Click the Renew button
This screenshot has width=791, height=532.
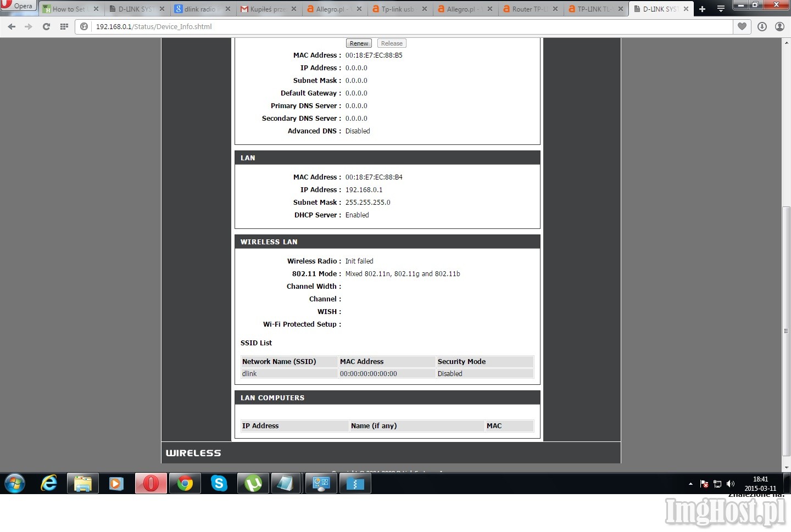click(x=359, y=43)
